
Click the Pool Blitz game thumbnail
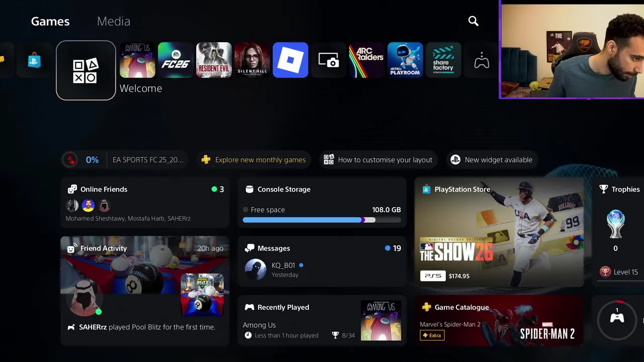[202, 295]
